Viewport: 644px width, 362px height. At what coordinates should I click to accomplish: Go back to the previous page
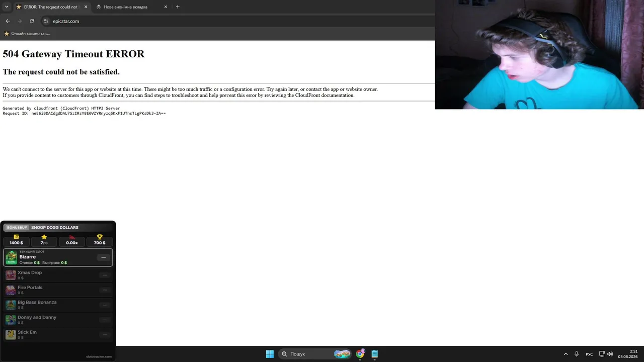(8, 21)
